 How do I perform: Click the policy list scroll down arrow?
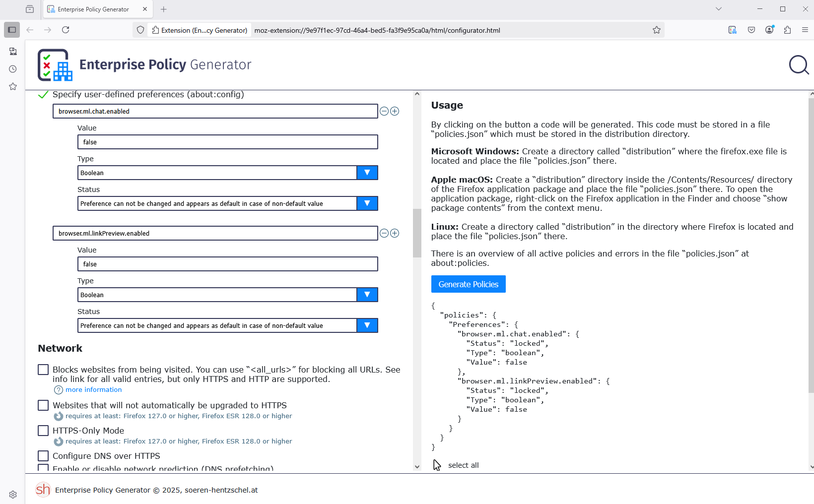click(417, 467)
